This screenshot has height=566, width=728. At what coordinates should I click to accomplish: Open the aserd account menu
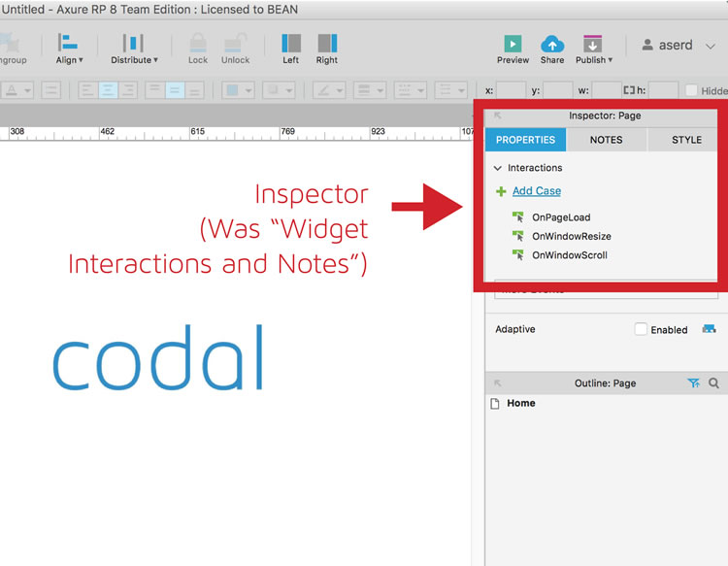pyautogui.click(x=678, y=46)
